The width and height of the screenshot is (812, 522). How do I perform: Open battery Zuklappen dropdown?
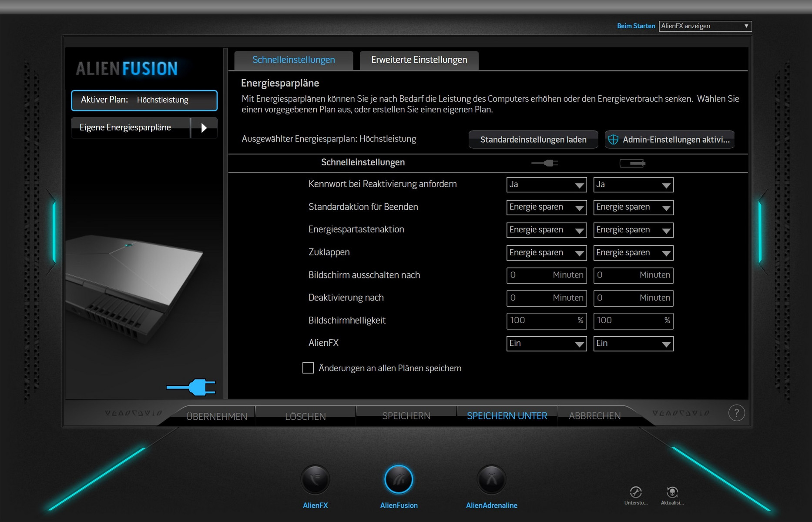[633, 253]
